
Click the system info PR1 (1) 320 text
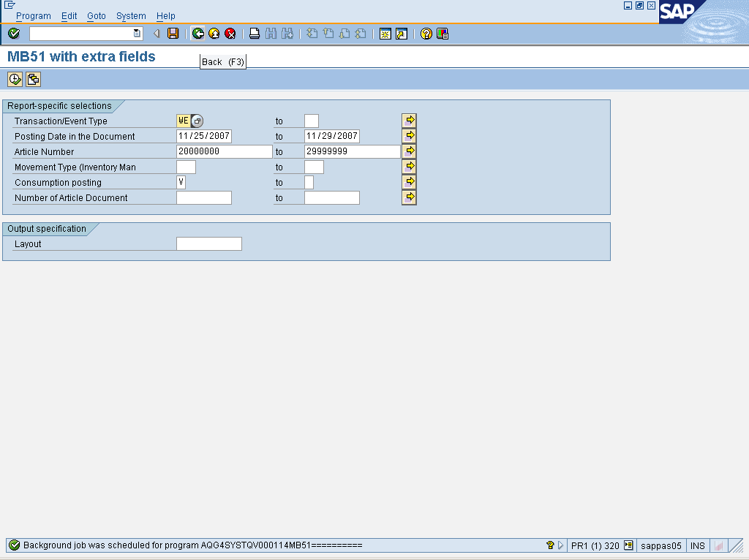[x=595, y=545]
